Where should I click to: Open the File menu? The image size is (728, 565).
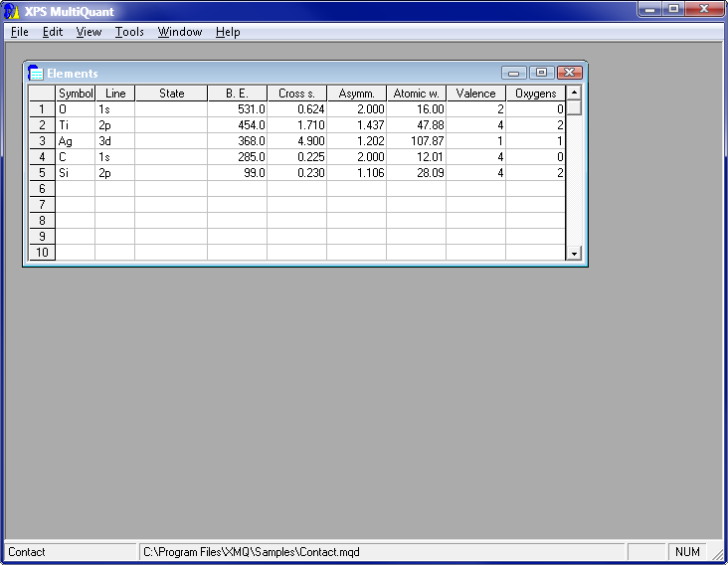click(x=20, y=32)
